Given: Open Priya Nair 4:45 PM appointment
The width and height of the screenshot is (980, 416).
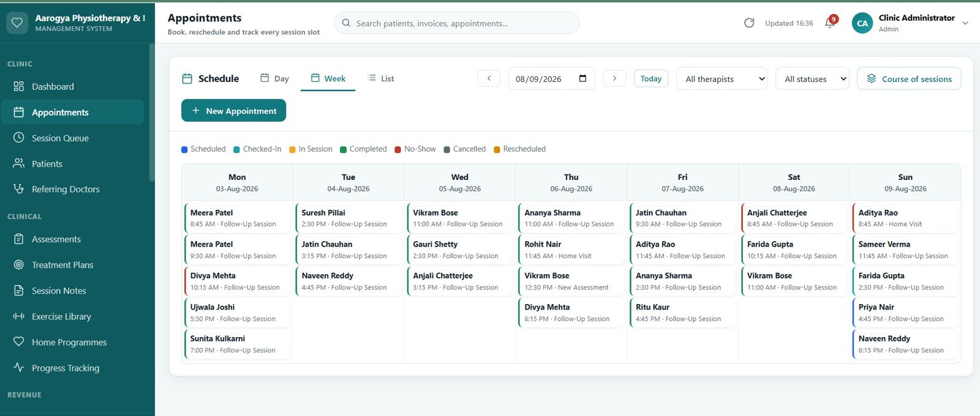Looking at the screenshot, I should [x=905, y=313].
